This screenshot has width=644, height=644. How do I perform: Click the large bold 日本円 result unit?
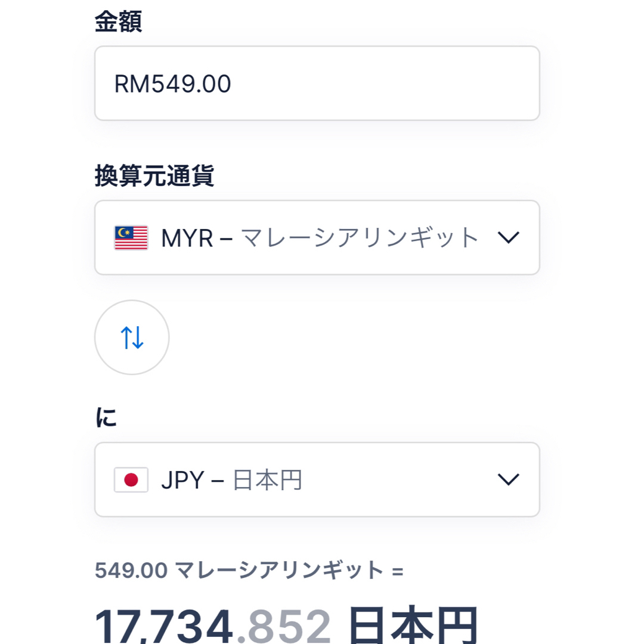[413, 625]
